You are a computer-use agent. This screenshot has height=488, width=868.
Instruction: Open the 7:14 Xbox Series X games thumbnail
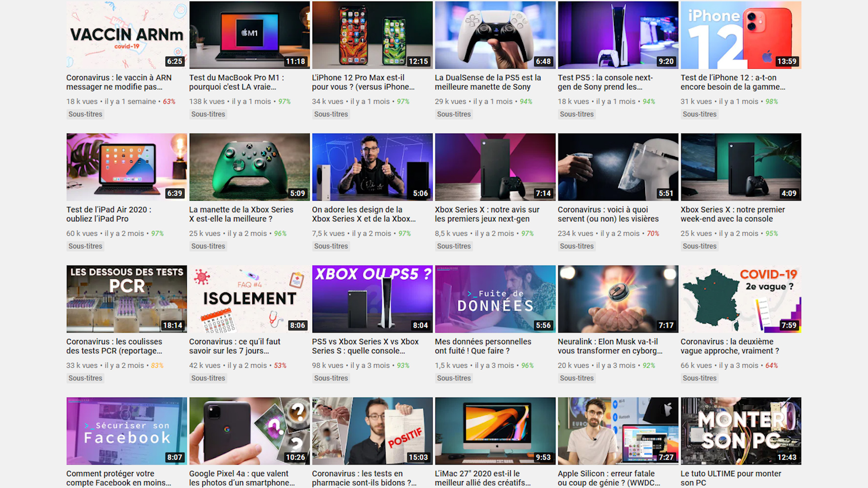(x=495, y=167)
